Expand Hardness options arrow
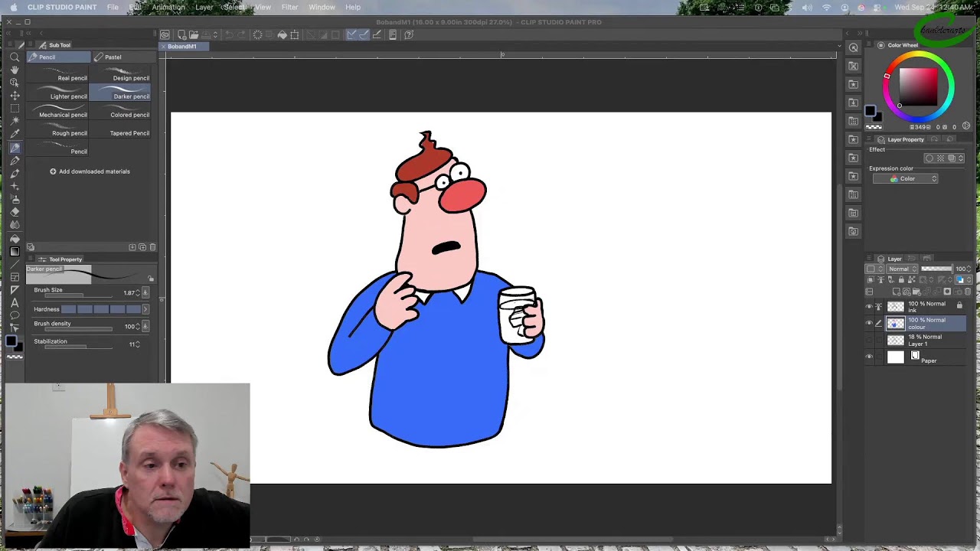980x551 pixels. click(145, 309)
